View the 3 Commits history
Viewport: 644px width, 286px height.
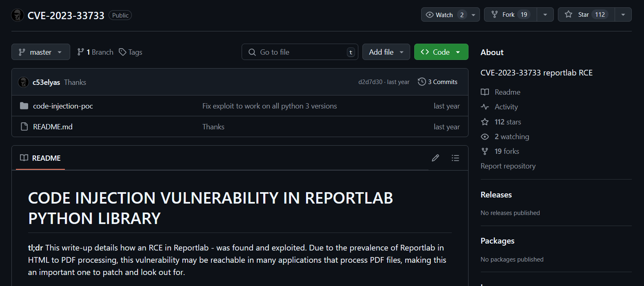tap(438, 82)
